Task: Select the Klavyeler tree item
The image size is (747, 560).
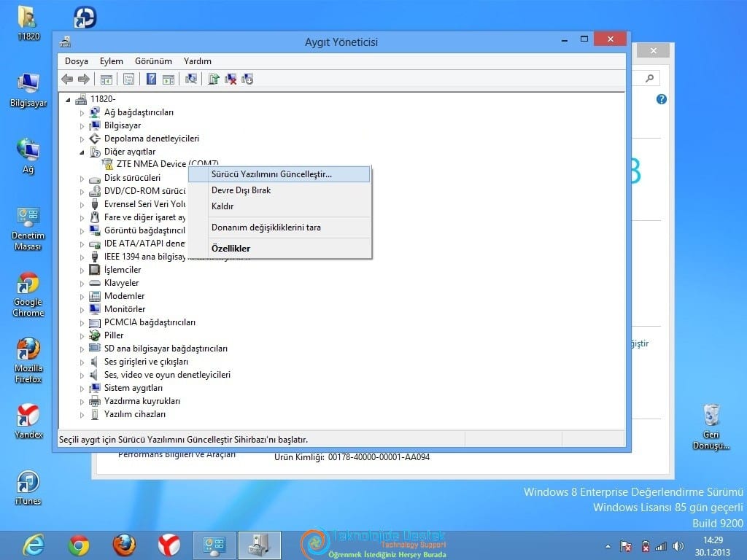Action: pos(122,283)
